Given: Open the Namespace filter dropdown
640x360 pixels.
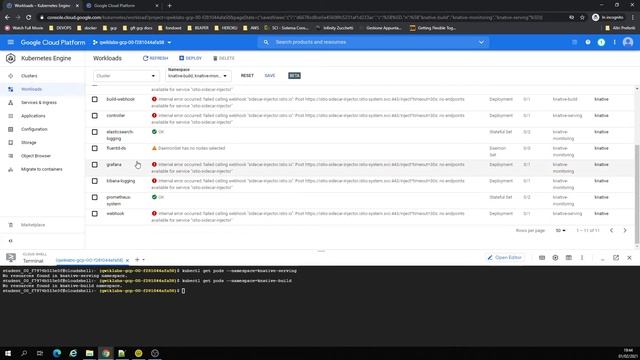Looking at the screenshot, I should coord(198,76).
